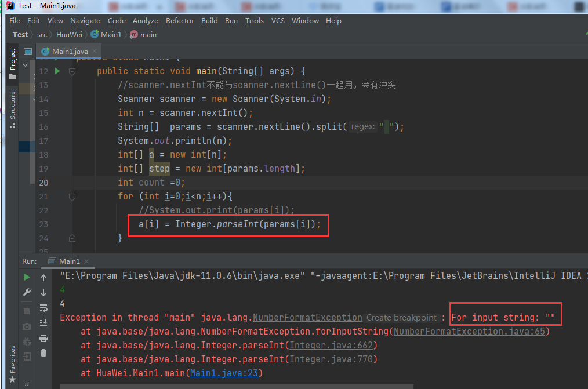Navigate up the stack trace
Screen dimensions: 588x389
(43, 277)
